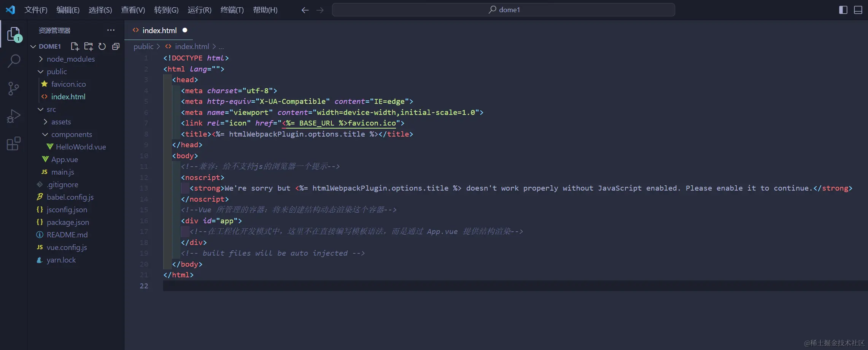Toggle the bottom panel layout icon
Image resolution: width=868 pixels, height=350 pixels.
tap(858, 10)
